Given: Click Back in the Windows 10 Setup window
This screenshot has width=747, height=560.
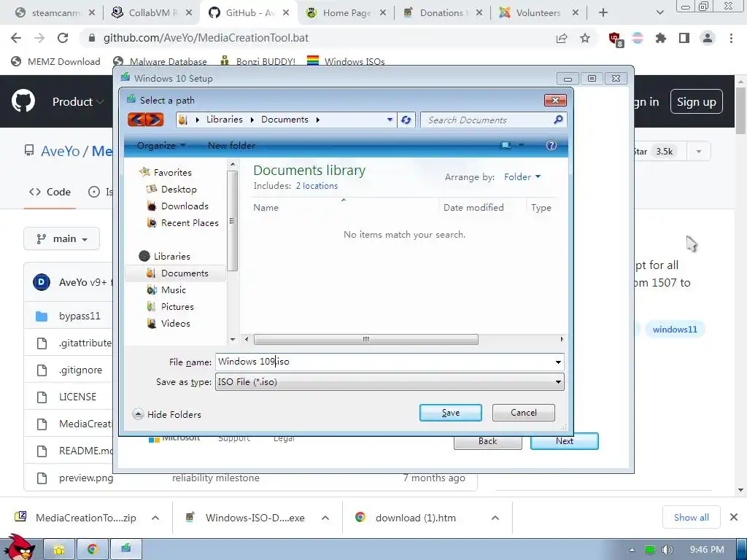Looking at the screenshot, I should [x=488, y=441].
